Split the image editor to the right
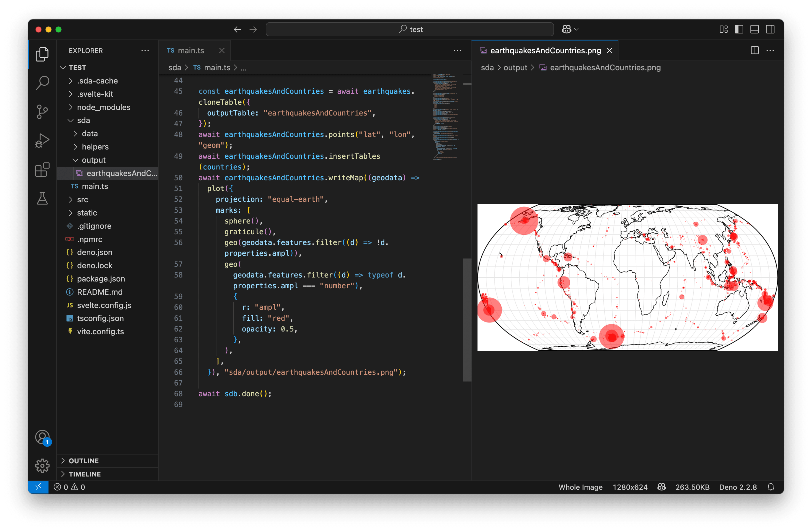 tap(755, 50)
